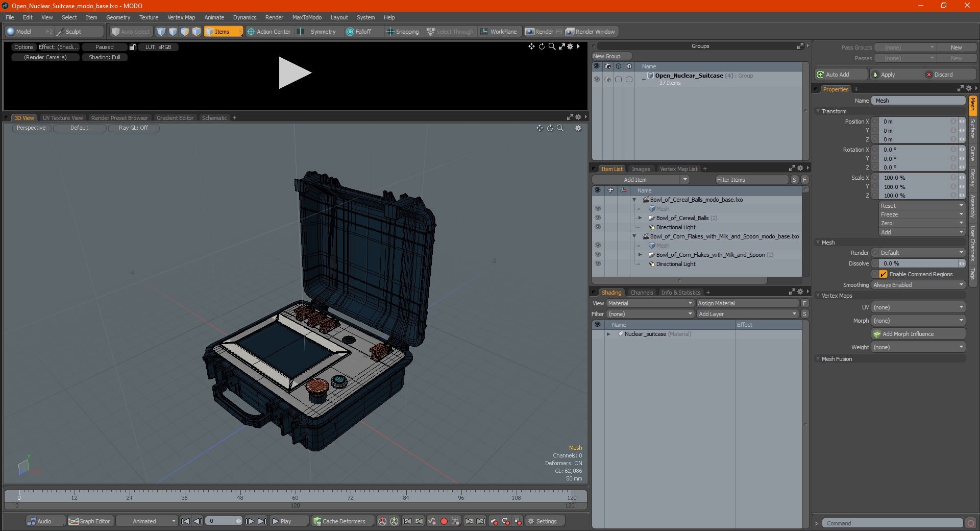This screenshot has width=980, height=531.
Task: Open the Images tab
Action: click(641, 169)
